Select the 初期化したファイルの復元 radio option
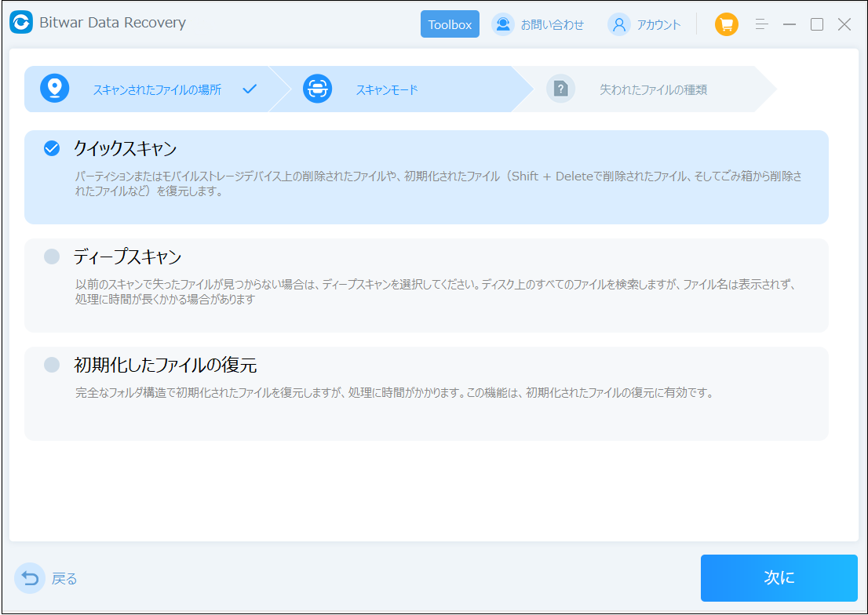 pyautogui.click(x=52, y=365)
